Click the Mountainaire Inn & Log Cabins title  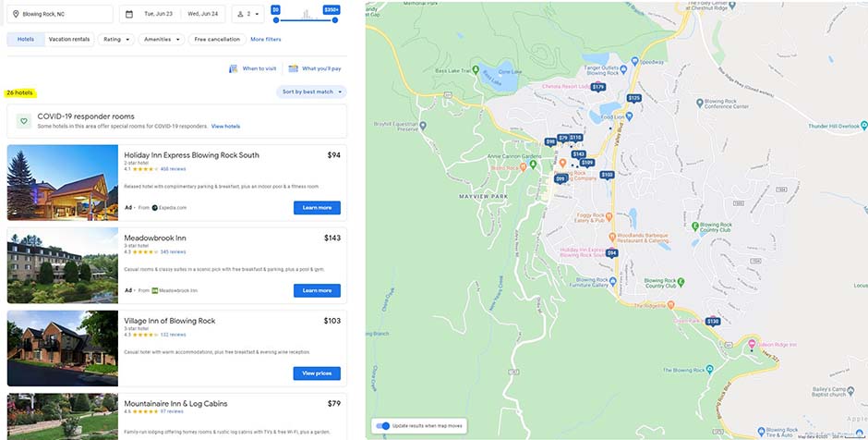point(175,403)
